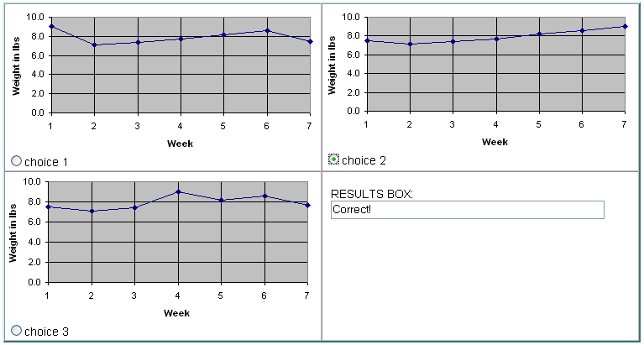Click the week 6 data point in choice 1 chart
Viewport: 644px width, 345px height.
tap(267, 30)
